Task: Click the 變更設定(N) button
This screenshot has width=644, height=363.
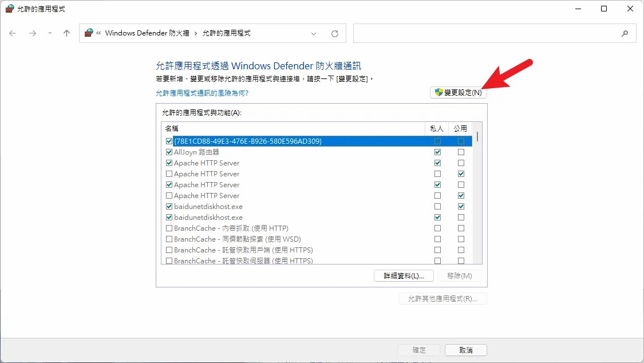Action: (459, 92)
